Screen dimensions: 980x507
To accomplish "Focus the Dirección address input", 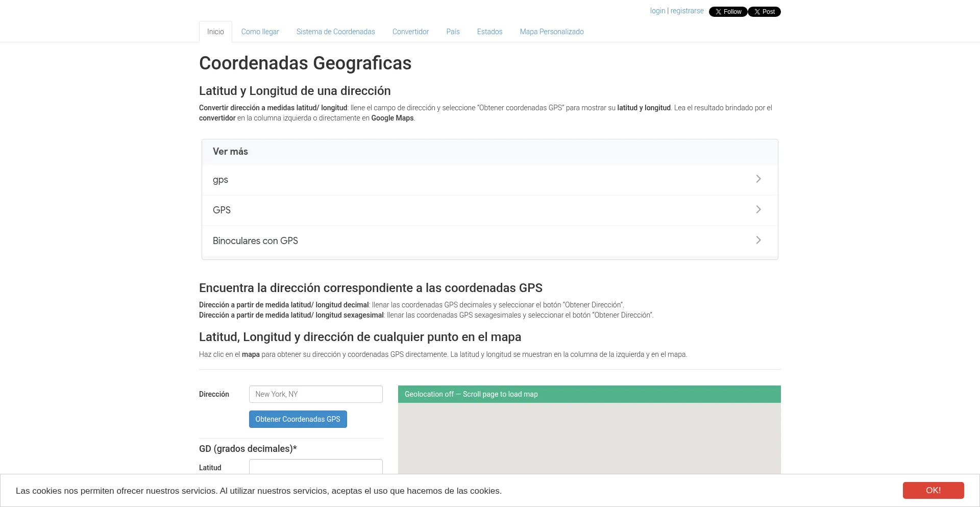I will coord(316,394).
